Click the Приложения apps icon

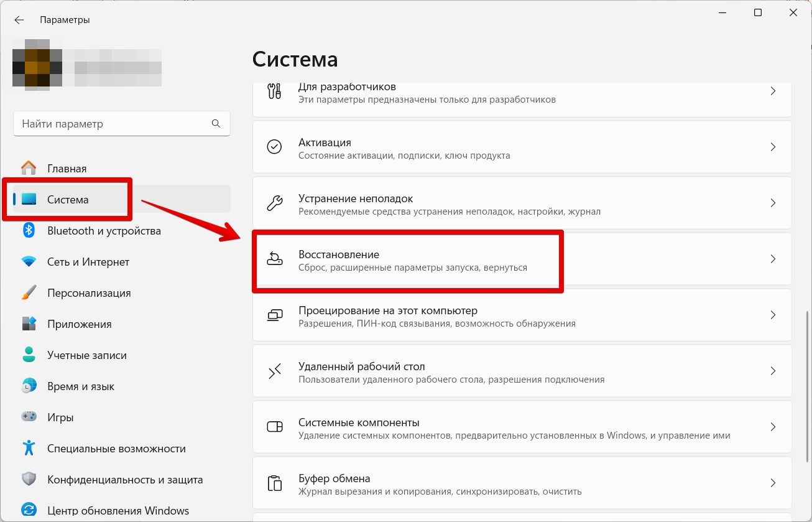[29, 324]
